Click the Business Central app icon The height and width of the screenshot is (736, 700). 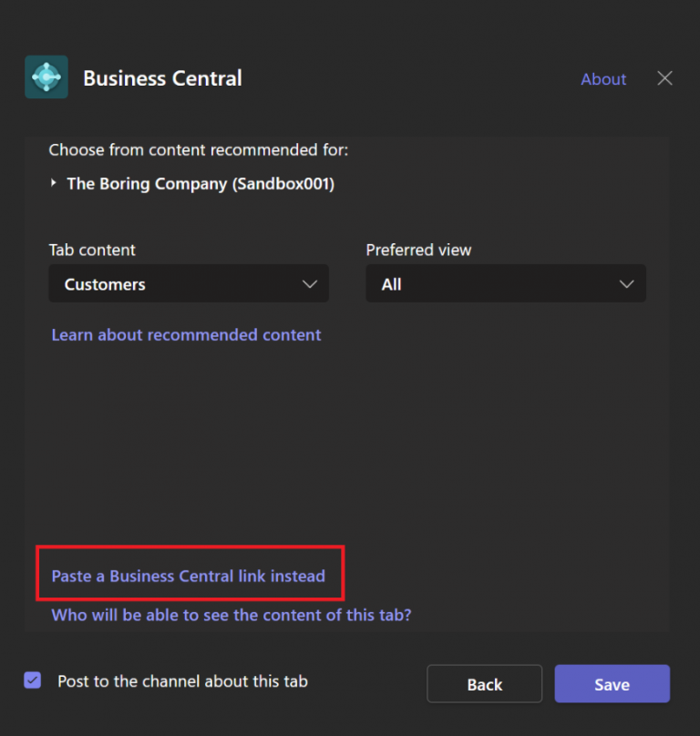click(46, 77)
